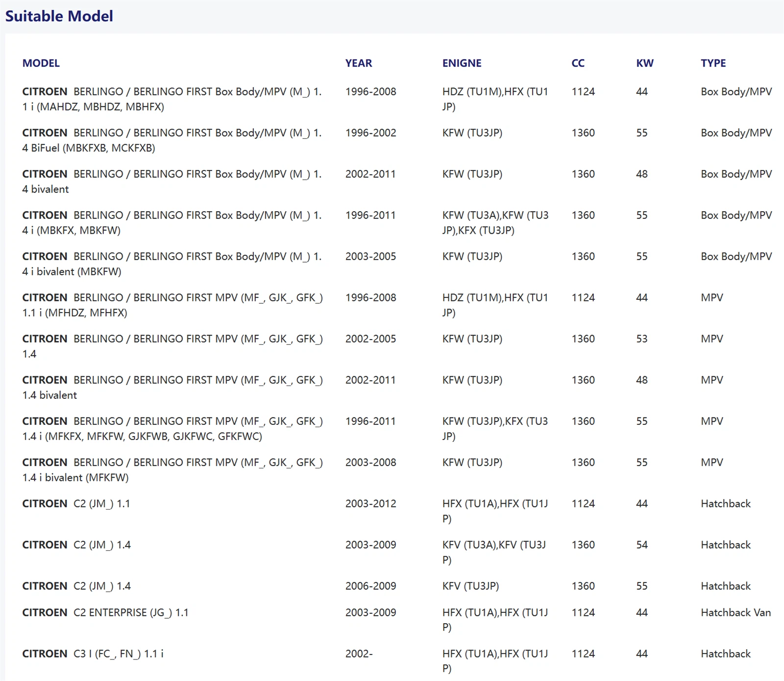Select the CITROEN C3 I (FC_, FN_) 1.1 i cell
784x681 pixels.
93,654
